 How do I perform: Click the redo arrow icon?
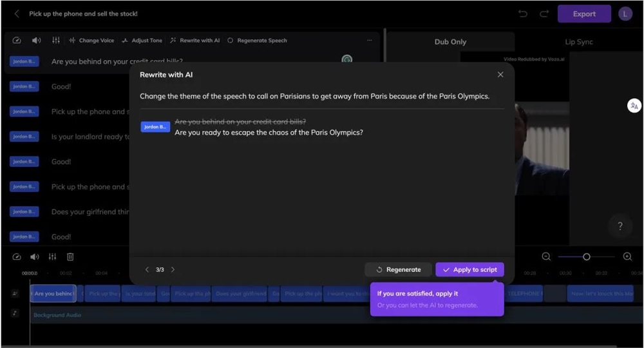544,14
